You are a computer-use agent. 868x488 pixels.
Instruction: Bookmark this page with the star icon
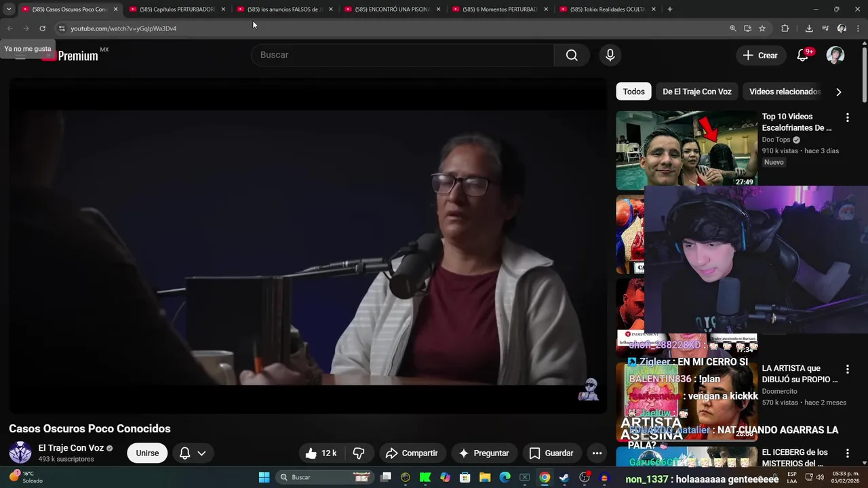coord(762,28)
